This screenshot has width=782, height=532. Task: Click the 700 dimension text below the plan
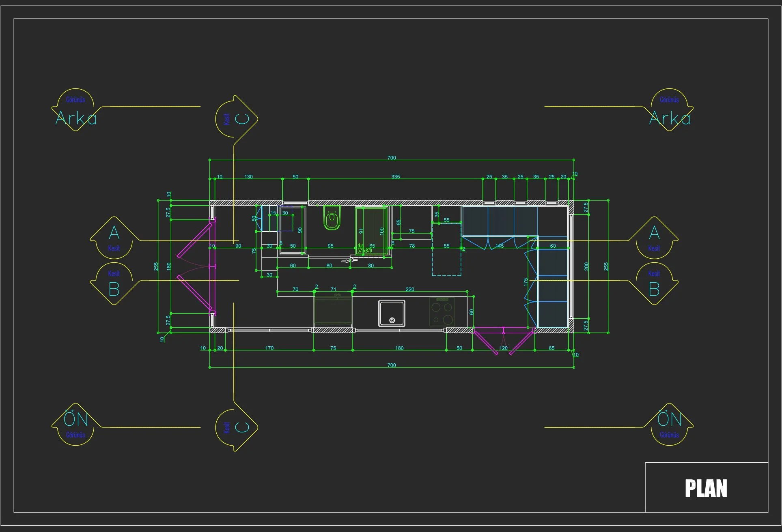[x=392, y=365]
